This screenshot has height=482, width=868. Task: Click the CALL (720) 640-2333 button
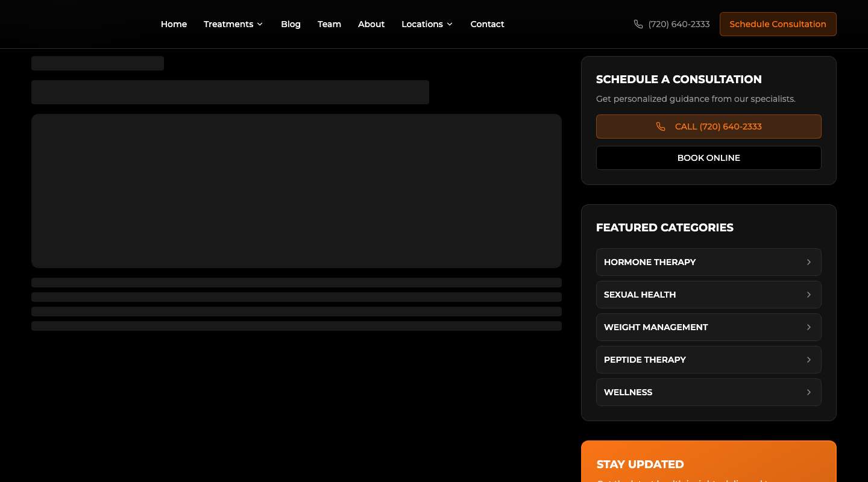pyautogui.click(x=708, y=127)
